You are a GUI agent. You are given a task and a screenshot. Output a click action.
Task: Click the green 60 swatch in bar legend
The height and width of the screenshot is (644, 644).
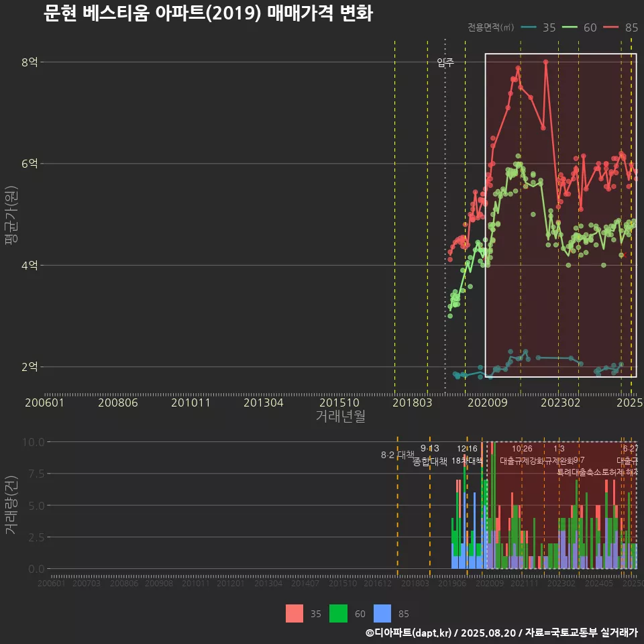point(338,613)
